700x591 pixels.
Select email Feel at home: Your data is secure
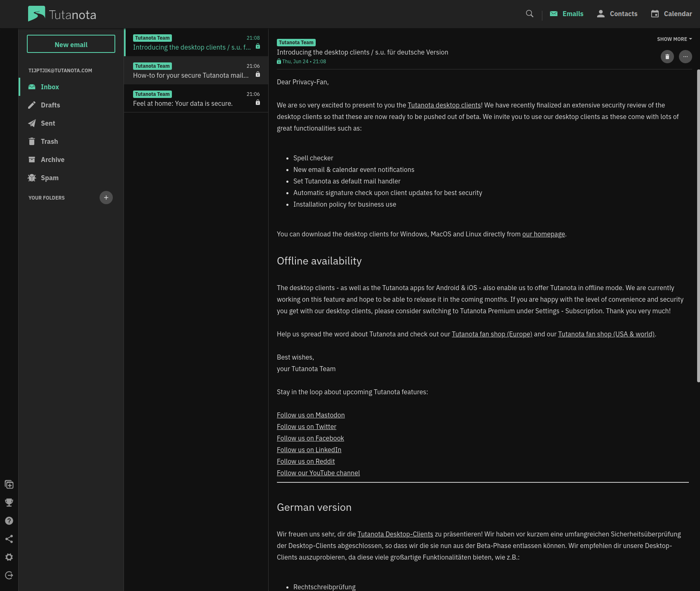pos(196,98)
